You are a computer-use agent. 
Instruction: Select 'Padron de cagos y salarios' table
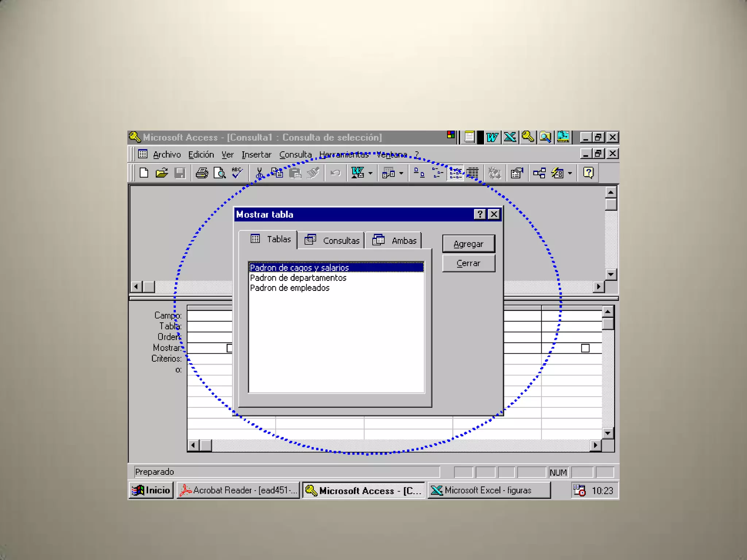click(336, 268)
